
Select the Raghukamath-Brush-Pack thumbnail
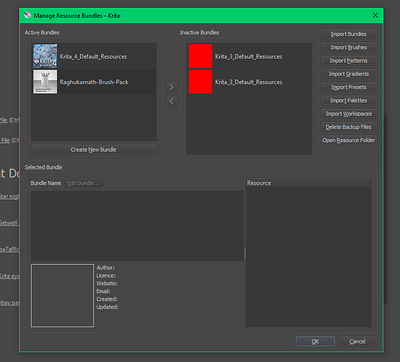click(45, 82)
